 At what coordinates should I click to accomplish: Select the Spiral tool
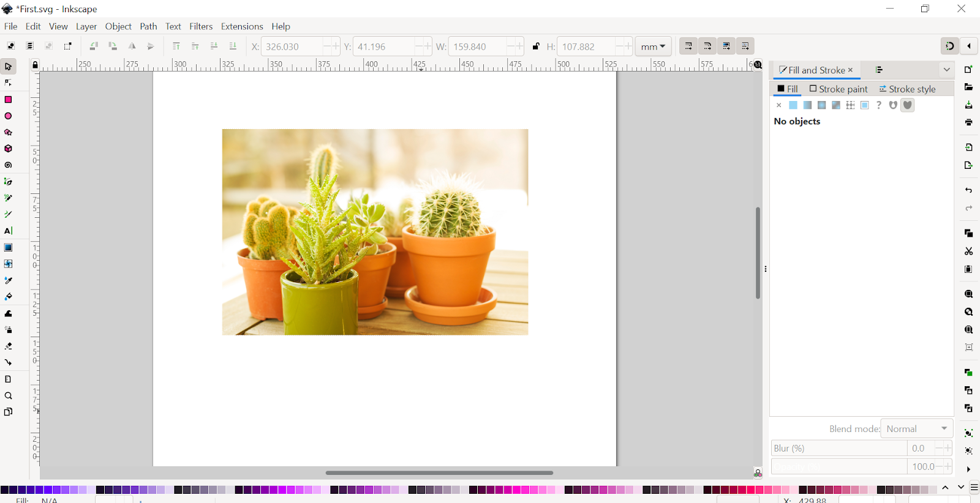9,165
